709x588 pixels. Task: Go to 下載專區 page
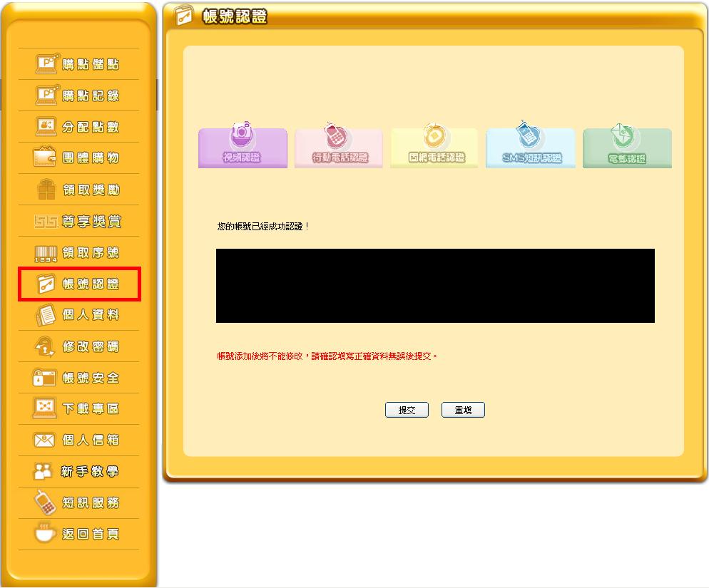point(91,408)
